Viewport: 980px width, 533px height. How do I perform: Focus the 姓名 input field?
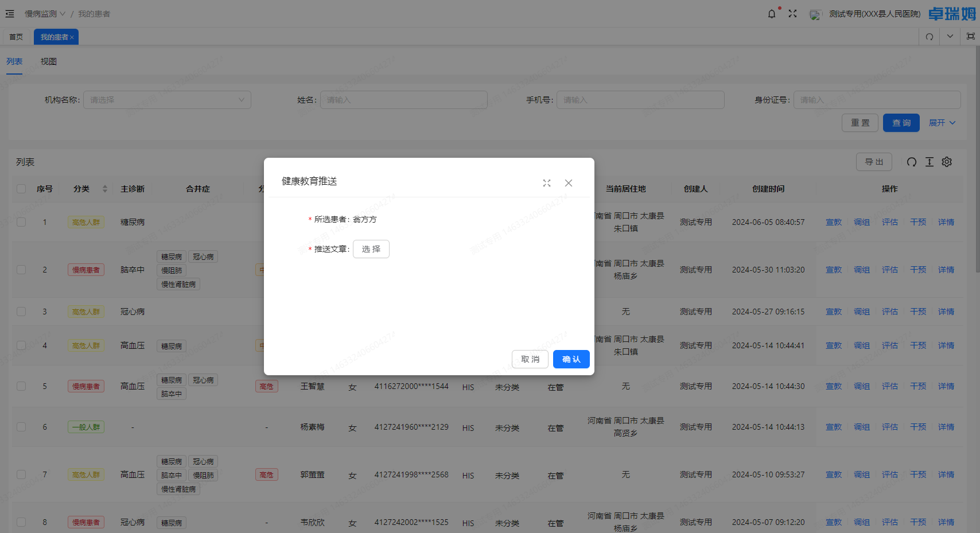[x=404, y=100]
